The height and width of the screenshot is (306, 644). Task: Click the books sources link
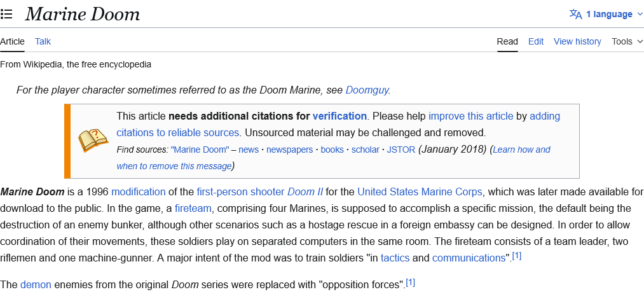tap(332, 150)
